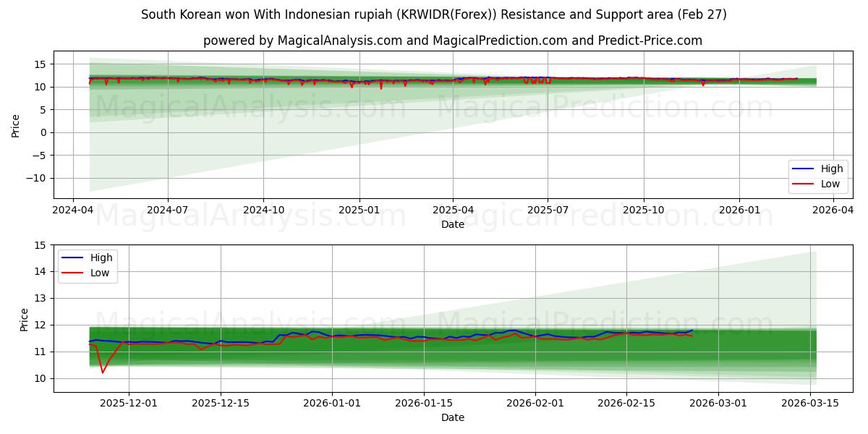Click the 2025-12-15 date tick label
The height and width of the screenshot is (434, 868).
click(221, 402)
